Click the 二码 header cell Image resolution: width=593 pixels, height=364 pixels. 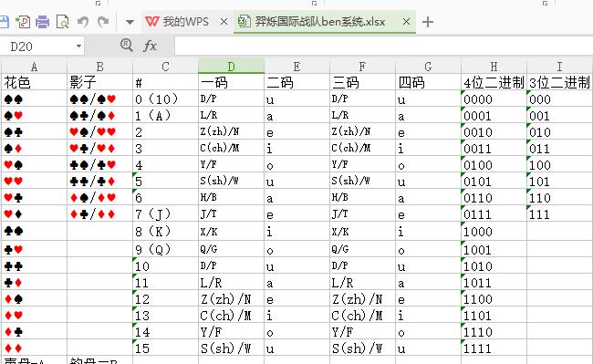click(296, 82)
